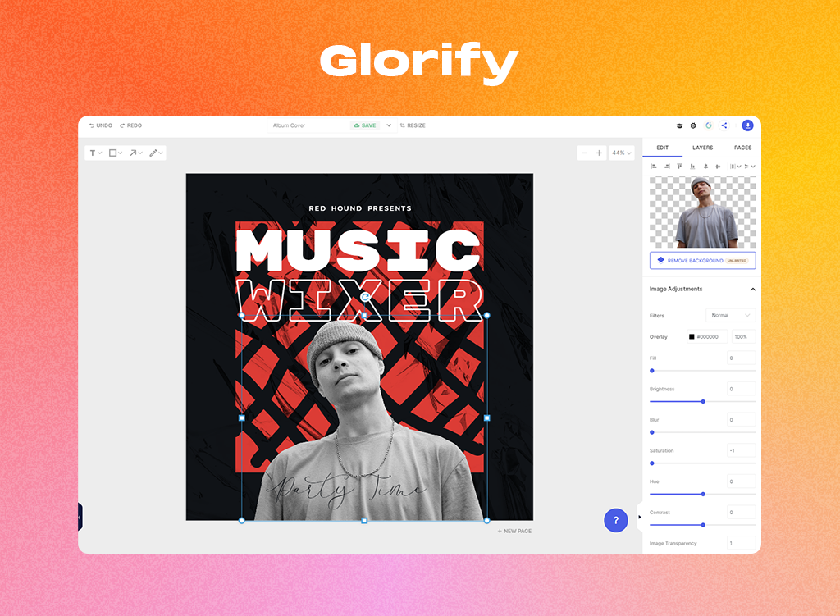The height and width of the screenshot is (616, 840).
Task: Click the rotate handle above the photo
Action: click(x=365, y=297)
